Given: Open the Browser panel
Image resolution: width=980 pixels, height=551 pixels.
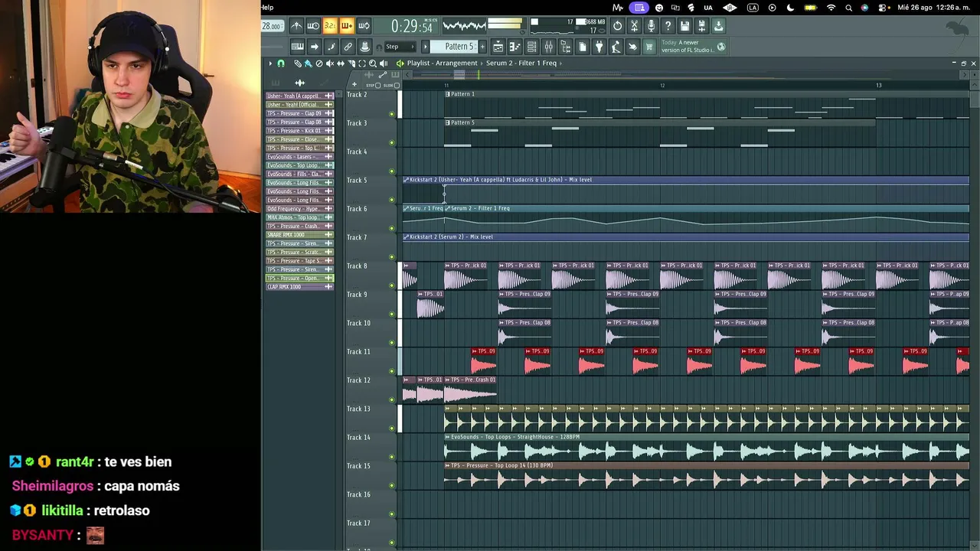Looking at the screenshot, I should click(x=565, y=47).
